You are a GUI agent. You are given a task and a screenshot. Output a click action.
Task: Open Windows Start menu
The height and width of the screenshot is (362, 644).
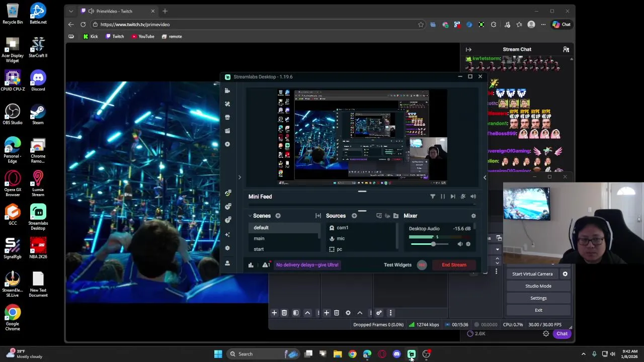(x=218, y=354)
